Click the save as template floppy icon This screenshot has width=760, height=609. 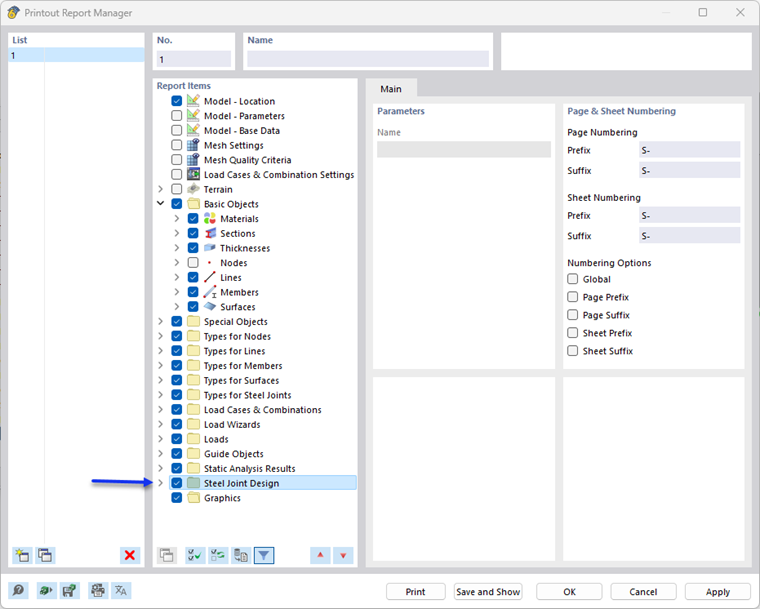coord(70,591)
